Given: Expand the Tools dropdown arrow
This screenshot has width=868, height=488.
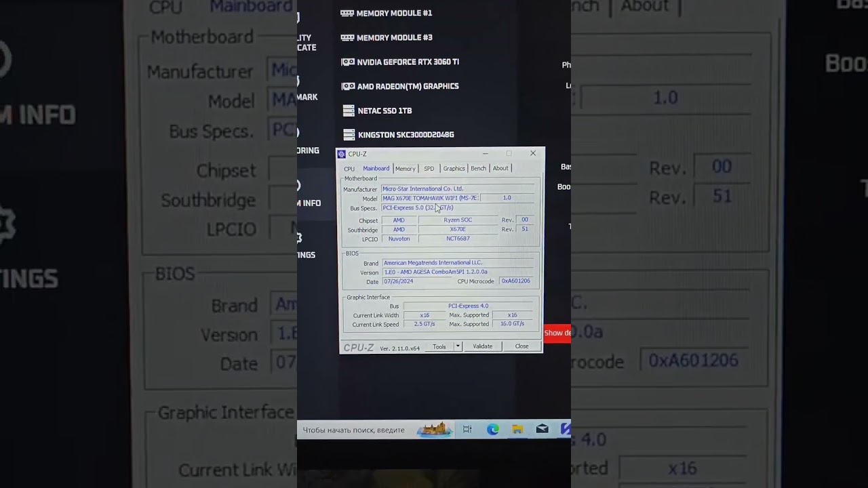Looking at the screenshot, I should (458, 346).
